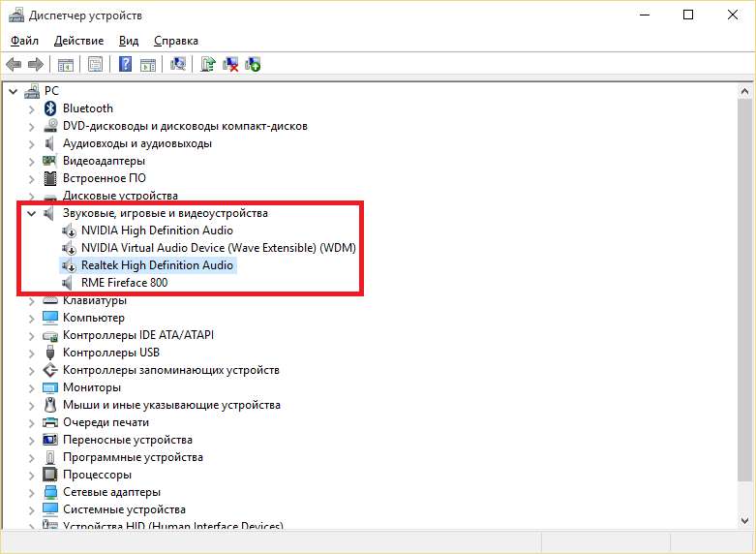
Task: Click the Properties toolbar icon
Action: point(95,65)
